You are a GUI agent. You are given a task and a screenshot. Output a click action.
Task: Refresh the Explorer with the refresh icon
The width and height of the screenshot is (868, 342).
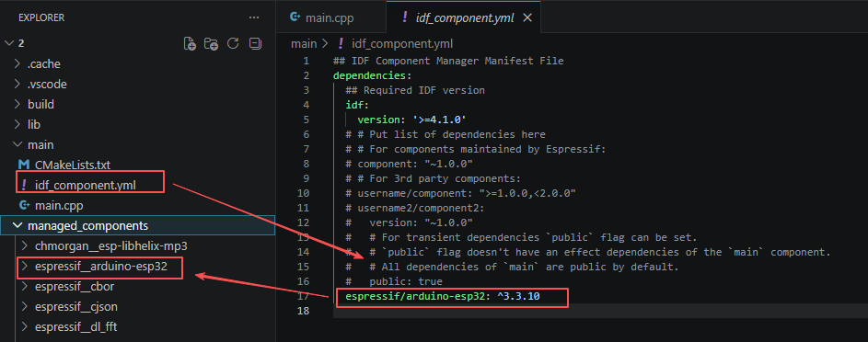coord(233,43)
